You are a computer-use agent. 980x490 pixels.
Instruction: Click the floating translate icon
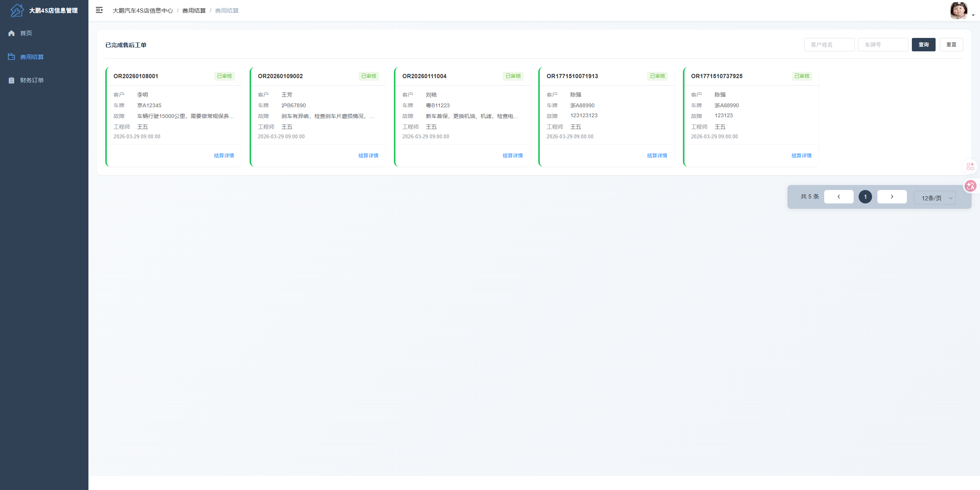coord(970,186)
